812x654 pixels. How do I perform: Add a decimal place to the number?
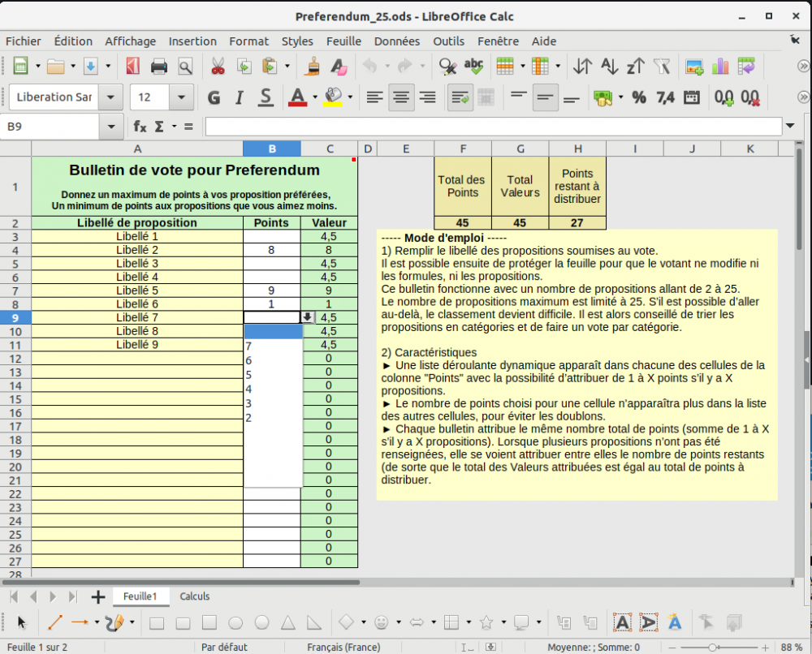724,97
